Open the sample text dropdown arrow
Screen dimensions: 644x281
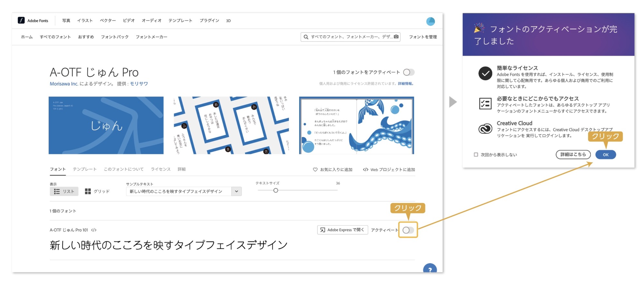(x=236, y=191)
